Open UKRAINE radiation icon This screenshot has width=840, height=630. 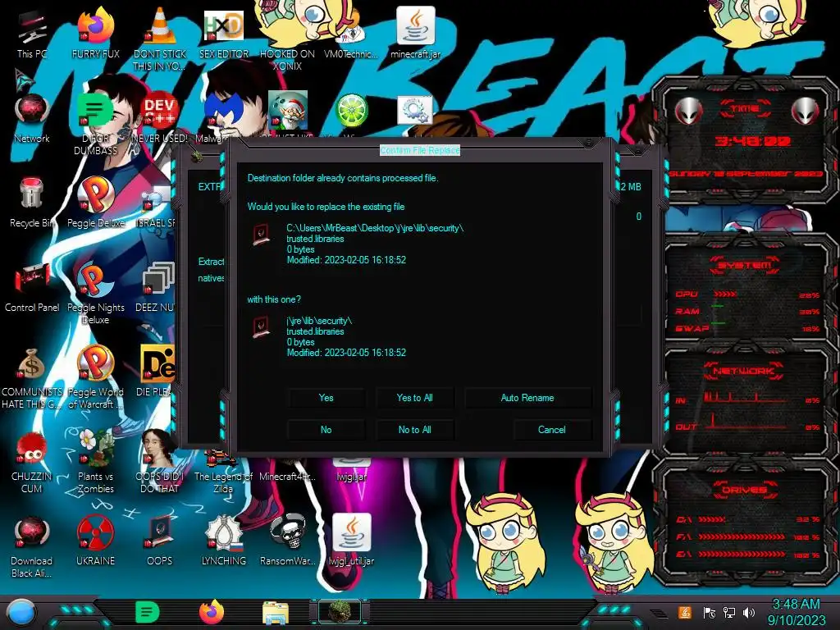[95, 540]
